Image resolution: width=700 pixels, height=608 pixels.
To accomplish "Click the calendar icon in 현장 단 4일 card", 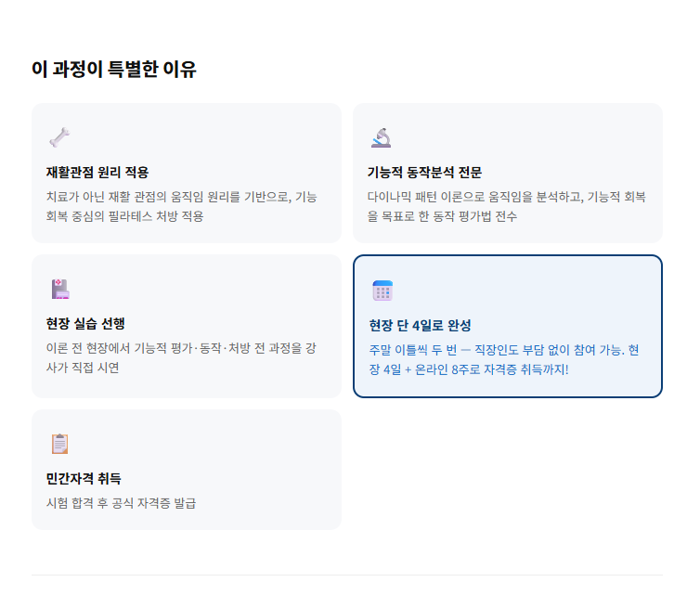I will (x=382, y=291).
